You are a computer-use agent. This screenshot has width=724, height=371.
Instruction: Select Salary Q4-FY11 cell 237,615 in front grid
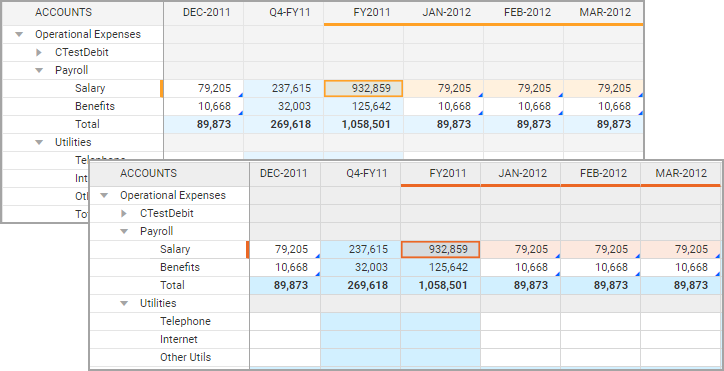[361, 249]
